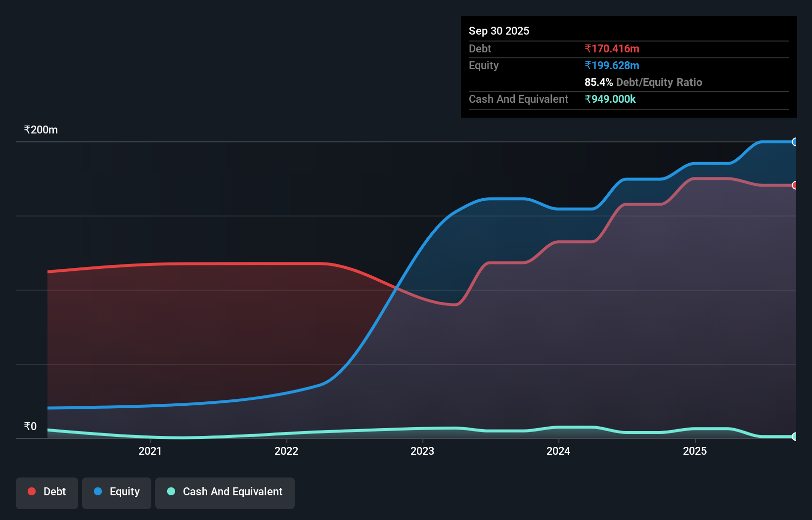Image resolution: width=812 pixels, height=520 pixels.
Task: Click the blue Equity legend dot
Action: coord(98,491)
